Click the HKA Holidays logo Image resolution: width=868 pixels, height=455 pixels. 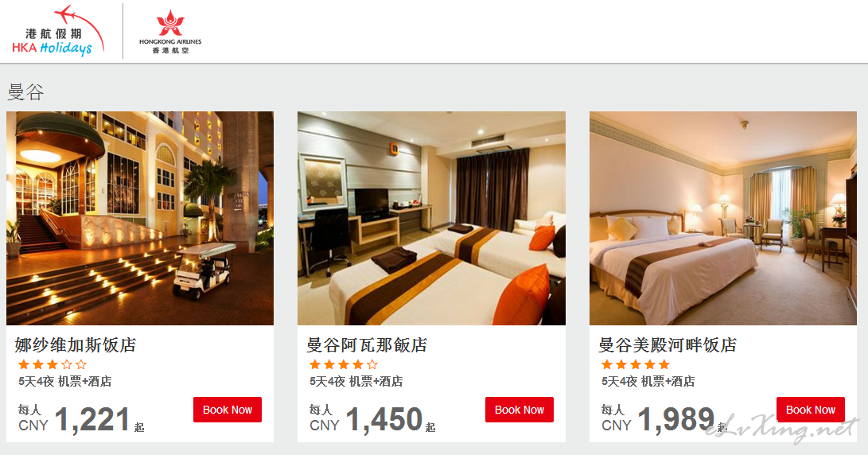point(58,31)
